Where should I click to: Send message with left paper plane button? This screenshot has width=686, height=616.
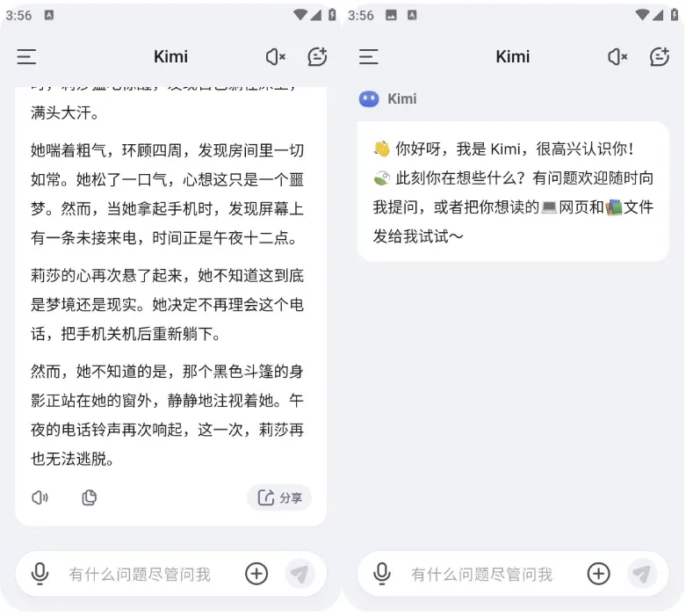(300, 574)
